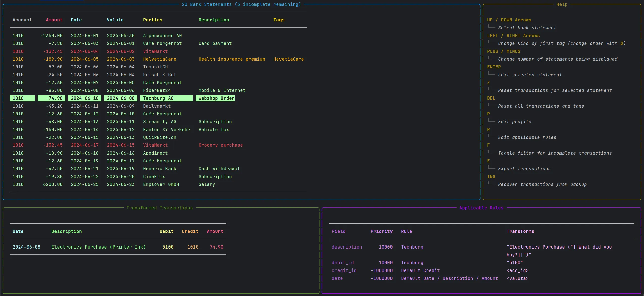The image size is (644, 296).
Task: Click the Parties column header
Action: pos(153,20)
